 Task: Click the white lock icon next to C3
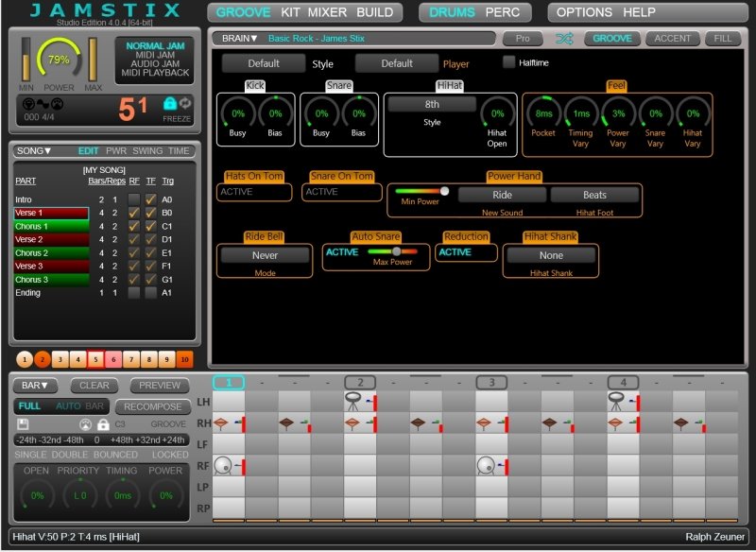coord(103,424)
